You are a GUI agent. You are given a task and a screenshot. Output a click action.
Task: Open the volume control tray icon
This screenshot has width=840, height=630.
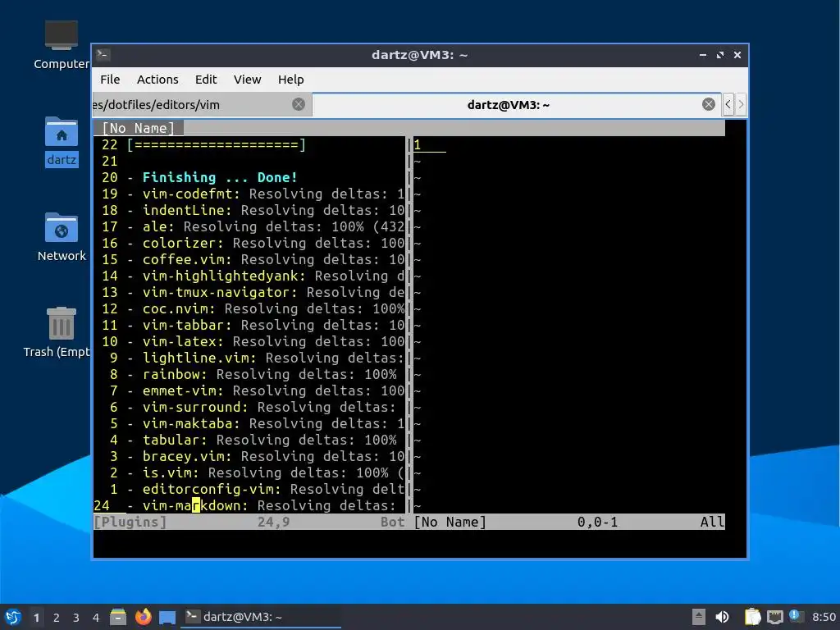722,617
